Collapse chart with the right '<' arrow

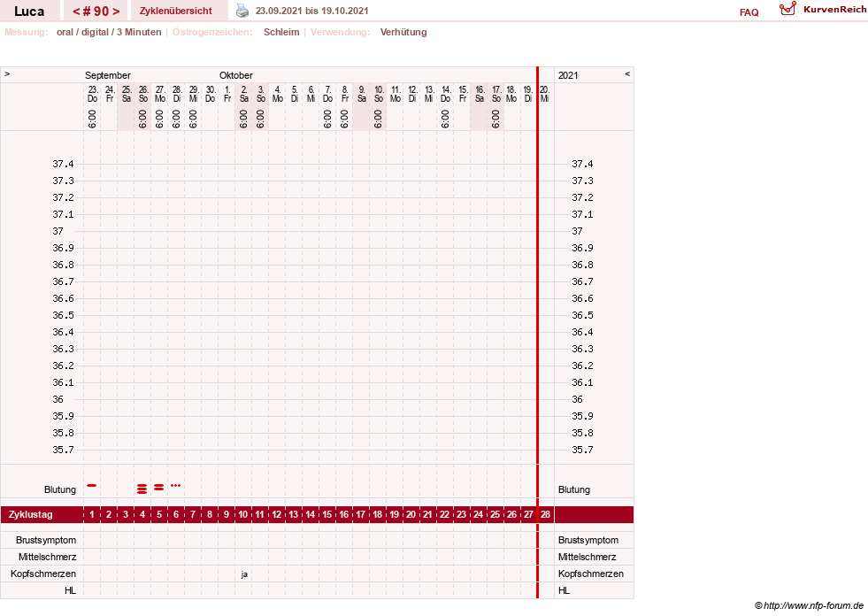point(627,73)
